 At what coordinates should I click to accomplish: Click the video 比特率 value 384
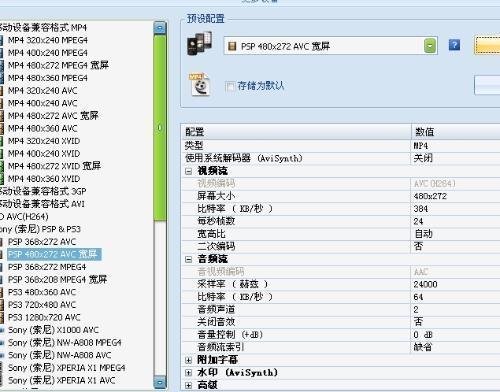[421, 209]
